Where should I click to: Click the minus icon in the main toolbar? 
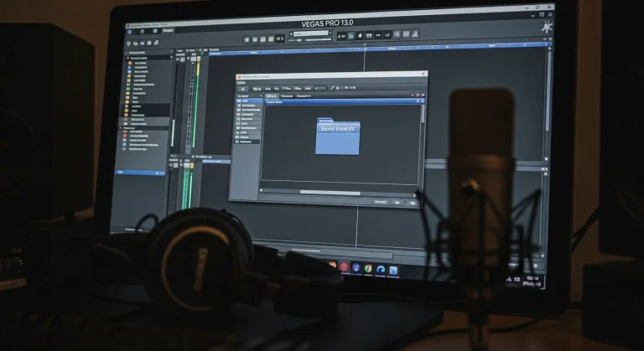coord(378,36)
